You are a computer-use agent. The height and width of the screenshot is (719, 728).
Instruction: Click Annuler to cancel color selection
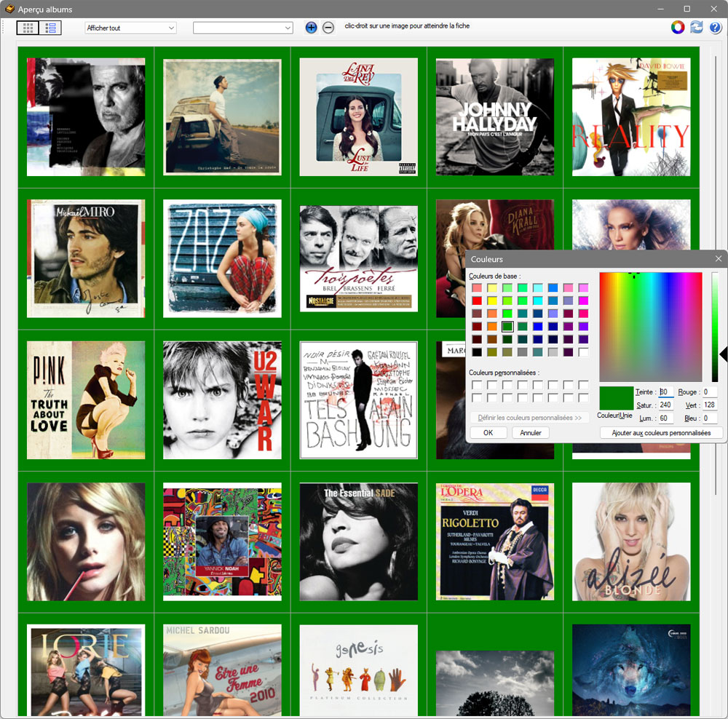point(531,432)
